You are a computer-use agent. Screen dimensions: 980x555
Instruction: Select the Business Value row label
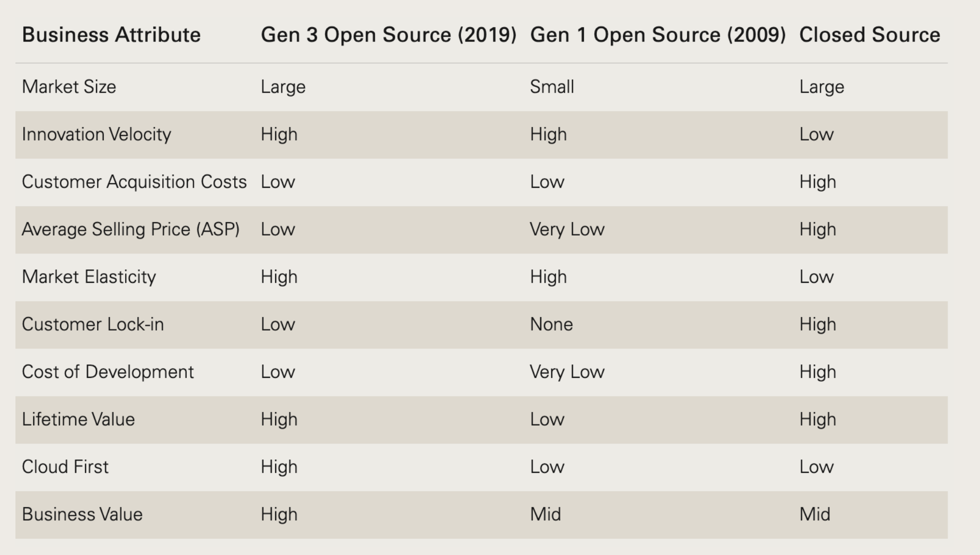pyautogui.click(x=82, y=514)
